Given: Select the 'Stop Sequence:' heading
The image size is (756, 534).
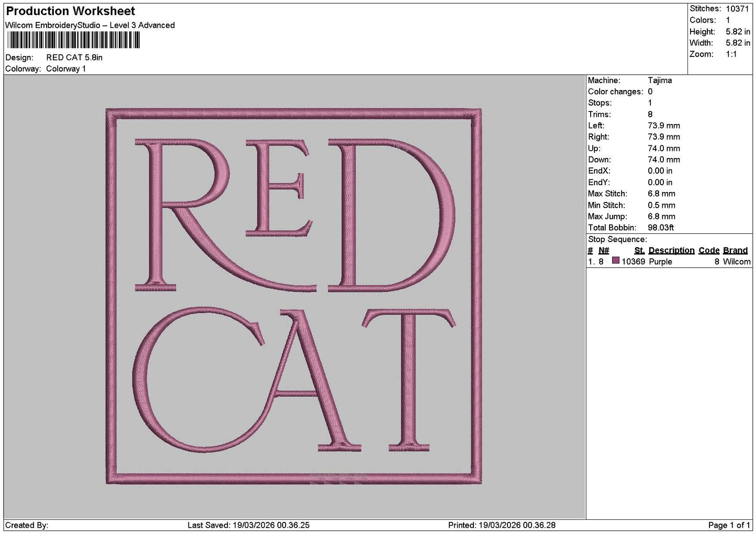Looking at the screenshot, I should (x=617, y=240).
